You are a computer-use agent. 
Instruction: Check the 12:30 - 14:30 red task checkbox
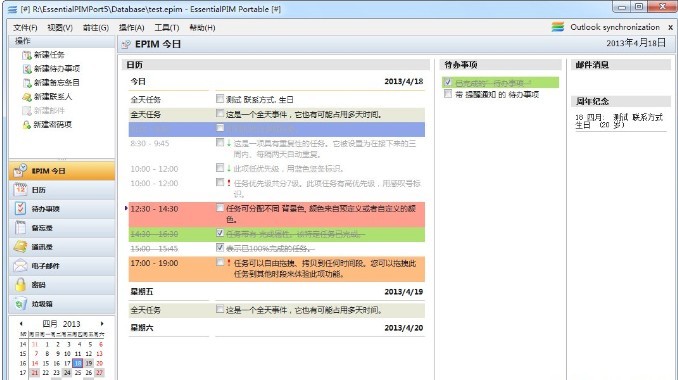(x=220, y=208)
